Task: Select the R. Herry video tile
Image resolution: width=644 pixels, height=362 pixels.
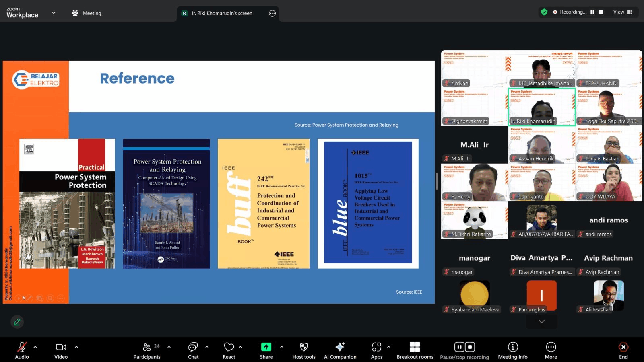Action: point(475,183)
